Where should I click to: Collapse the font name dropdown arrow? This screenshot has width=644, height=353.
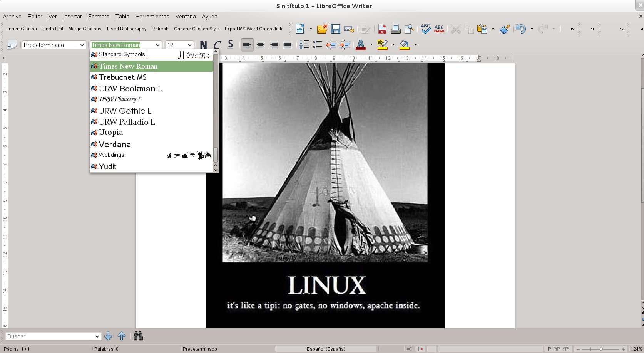click(x=157, y=45)
